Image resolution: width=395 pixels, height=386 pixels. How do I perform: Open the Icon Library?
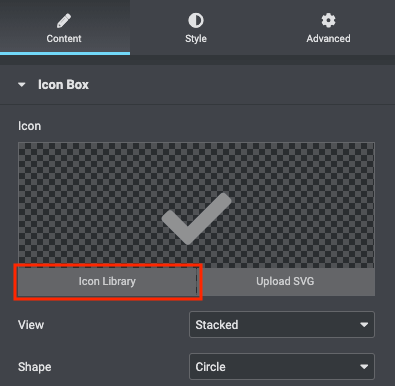[x=107, y=282]
